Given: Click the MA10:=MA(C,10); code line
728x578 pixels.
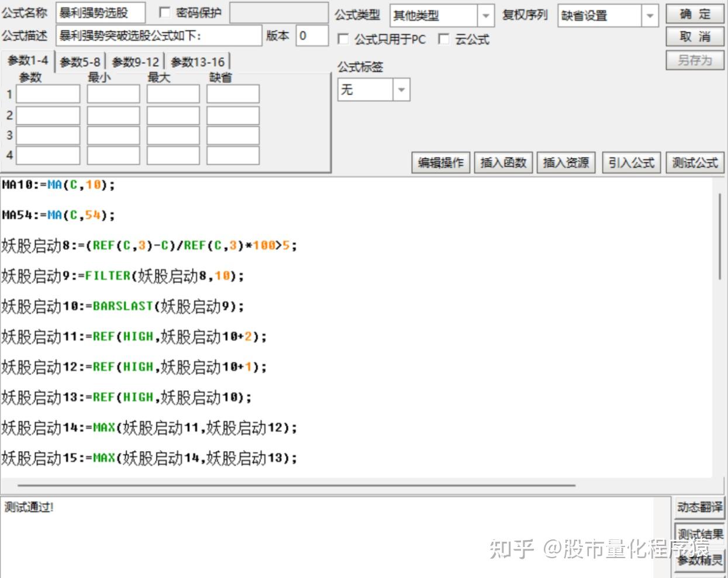Looking at the screenshot, I should coord(58,185).
